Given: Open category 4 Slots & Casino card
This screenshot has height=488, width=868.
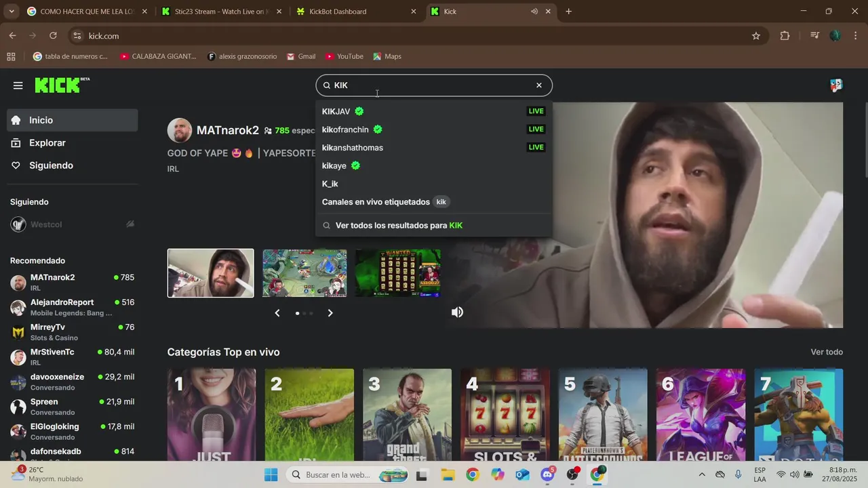Looking at the screenshot, I should (x=505, y=415).
